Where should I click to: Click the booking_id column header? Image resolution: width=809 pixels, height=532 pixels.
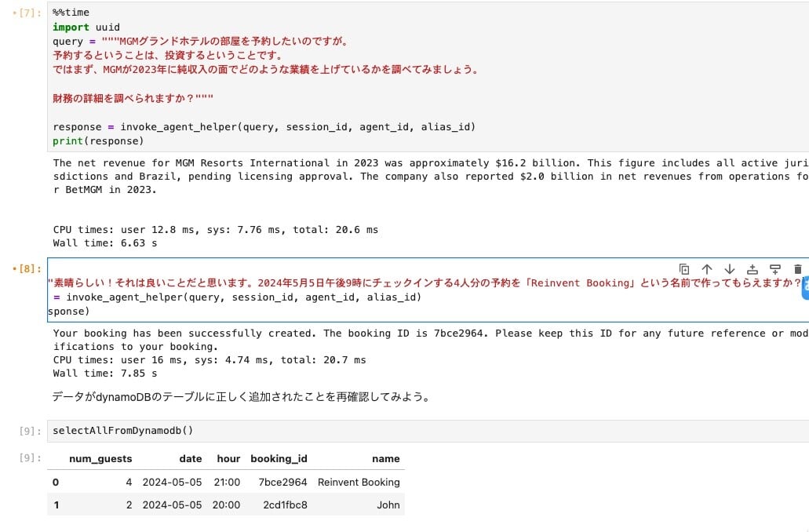tap(279, 459)
